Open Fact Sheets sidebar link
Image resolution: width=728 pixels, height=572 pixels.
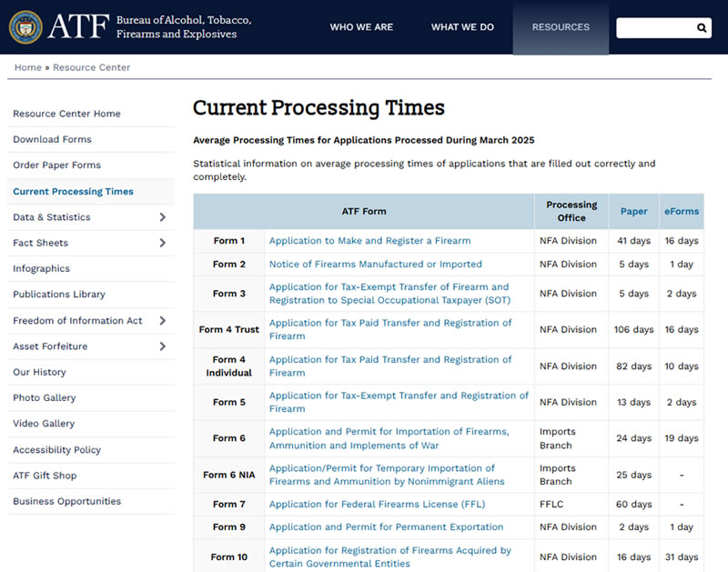click(40, 243)
